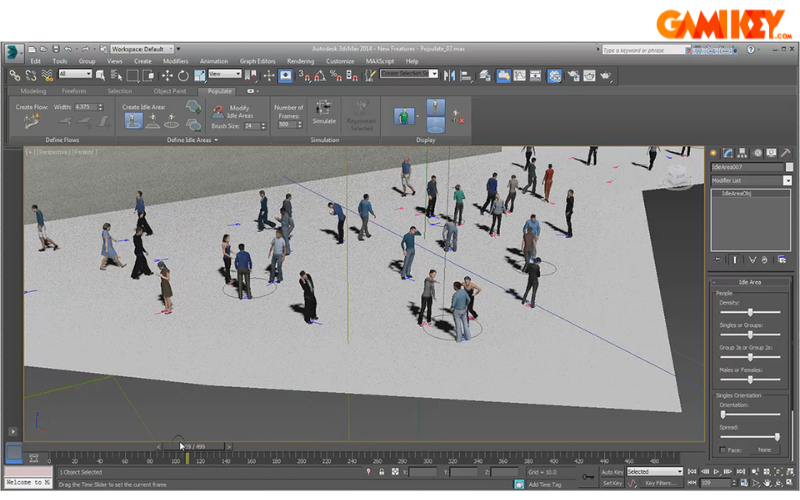Click the Add to Idle Area icon
Viewport: 800px width, 500px height.
[x=193, y=107]
